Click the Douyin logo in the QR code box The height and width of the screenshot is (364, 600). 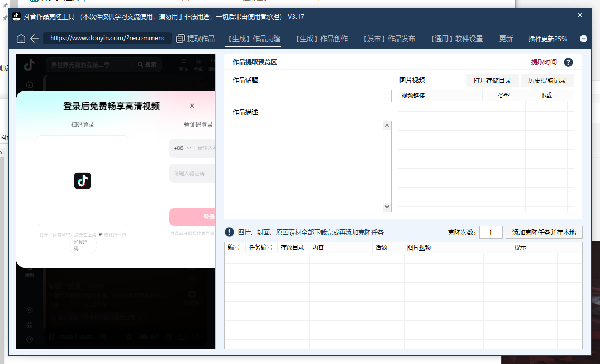point(83,181)
